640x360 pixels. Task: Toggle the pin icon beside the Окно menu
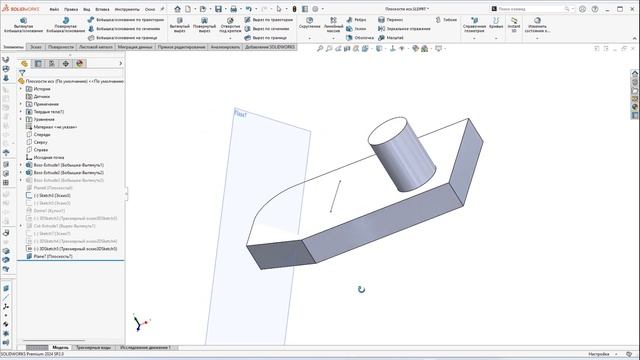coord(162,9)
